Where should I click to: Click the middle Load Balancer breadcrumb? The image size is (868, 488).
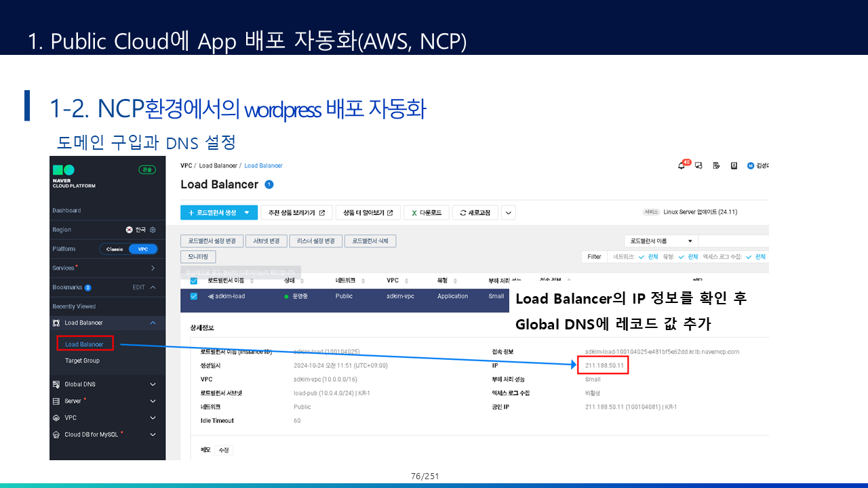[217, 165]
